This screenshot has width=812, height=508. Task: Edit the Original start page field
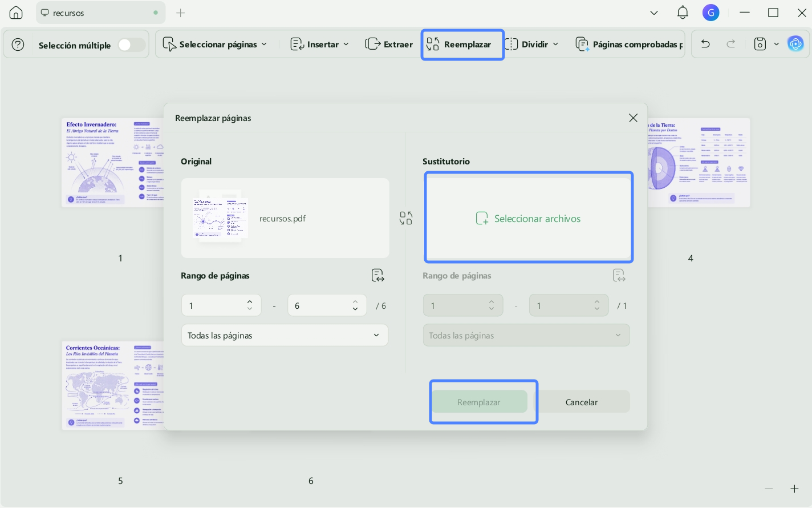221,305
